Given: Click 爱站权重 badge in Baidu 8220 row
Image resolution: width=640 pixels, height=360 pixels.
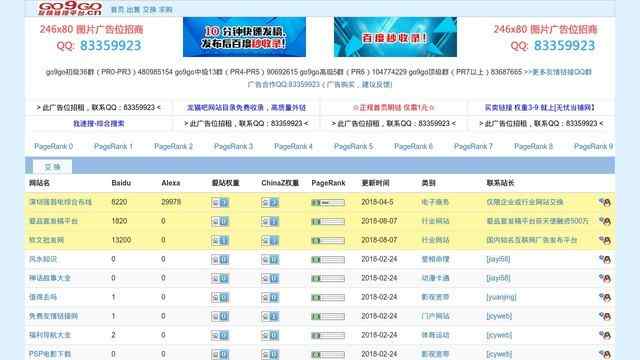Looking at the screenshot, I should (x=220, y=202).
